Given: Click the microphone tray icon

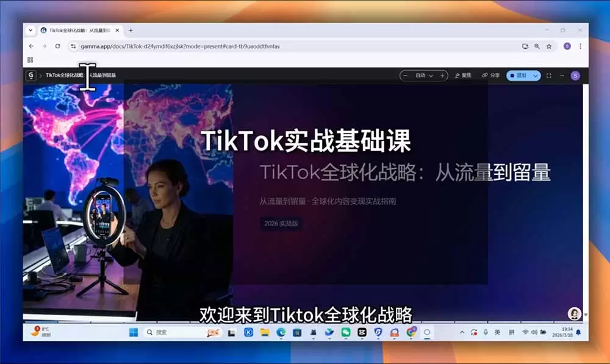Looking at the screenshot, I should click(x=486, y=332).
